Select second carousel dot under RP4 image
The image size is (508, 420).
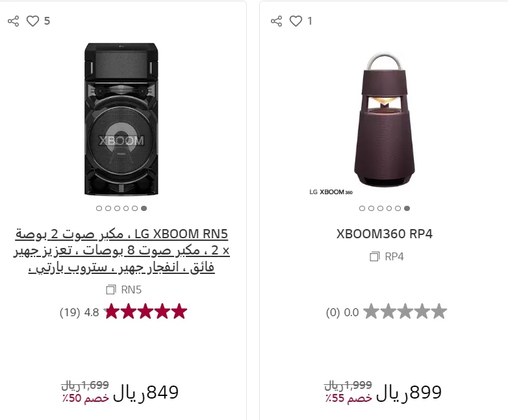[371, 208]
